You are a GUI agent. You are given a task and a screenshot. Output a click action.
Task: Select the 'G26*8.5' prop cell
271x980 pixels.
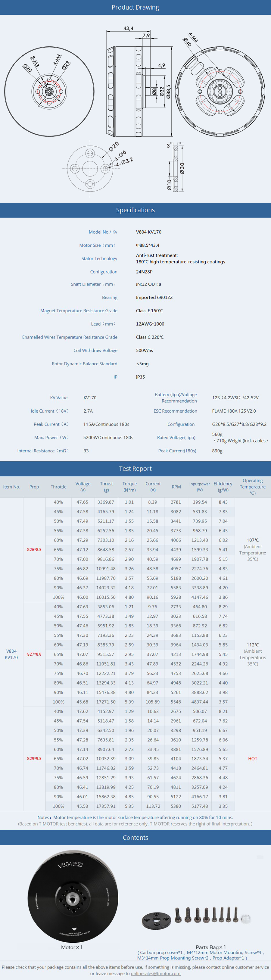point(34,550)
